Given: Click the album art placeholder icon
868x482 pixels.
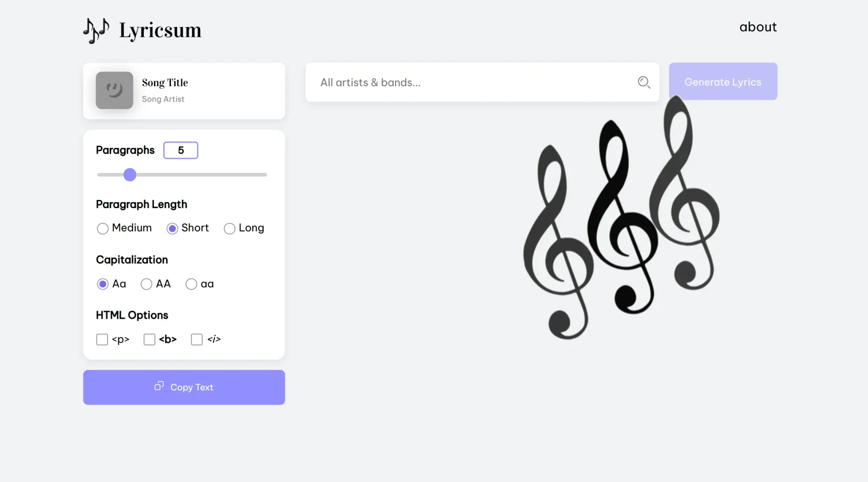Looking at the screenshot, I should click(114, 91).
